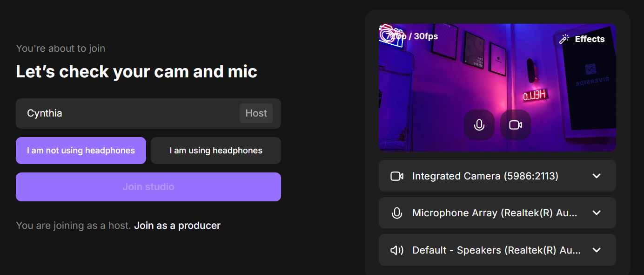Viewport: 644px width, 275px height.
Task: Click the speaker icon beside Default - Speakers
Action: click(x=396, y=250)
